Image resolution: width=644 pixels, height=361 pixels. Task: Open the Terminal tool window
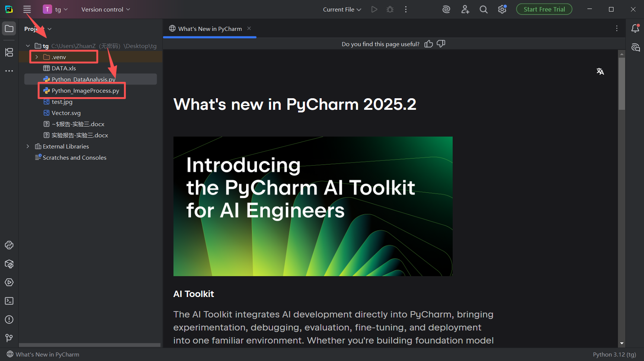[x=9, y=301]
